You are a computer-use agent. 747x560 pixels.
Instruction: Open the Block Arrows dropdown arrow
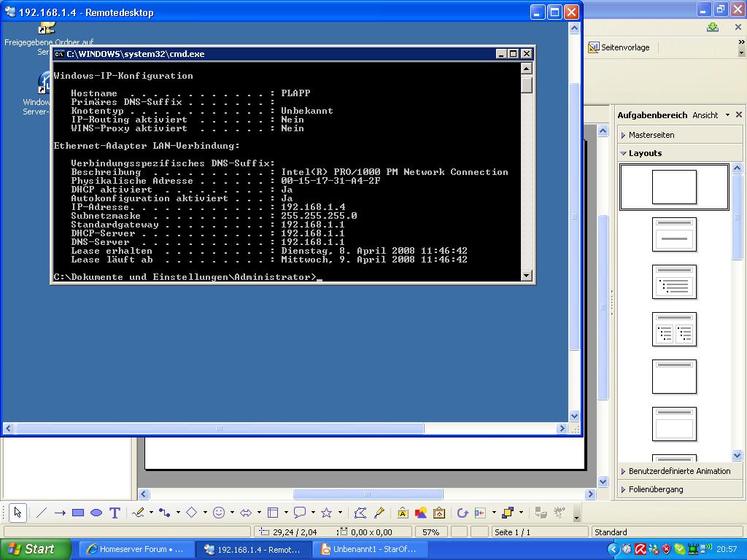259,513
